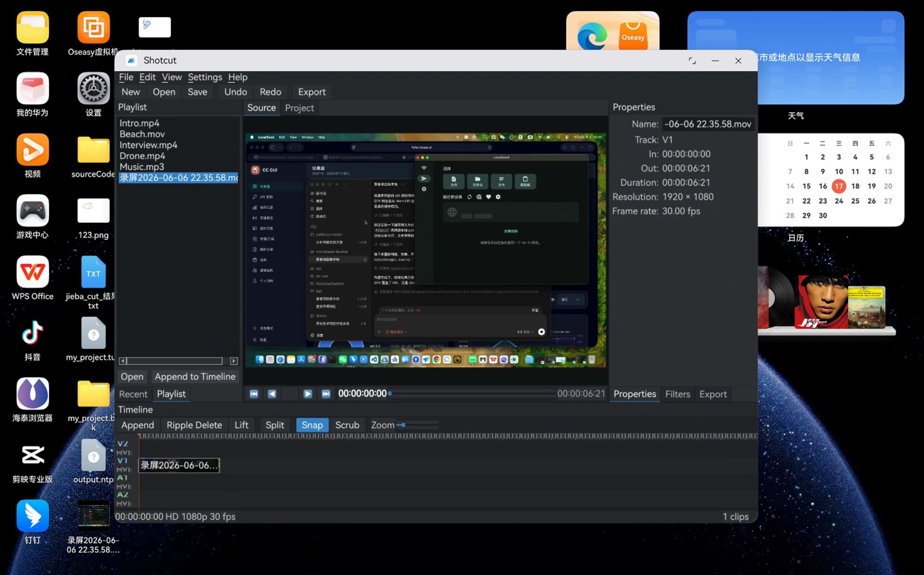
Task: Toggle the Scrub button in Timeline
Action: [x=347, y=425]
